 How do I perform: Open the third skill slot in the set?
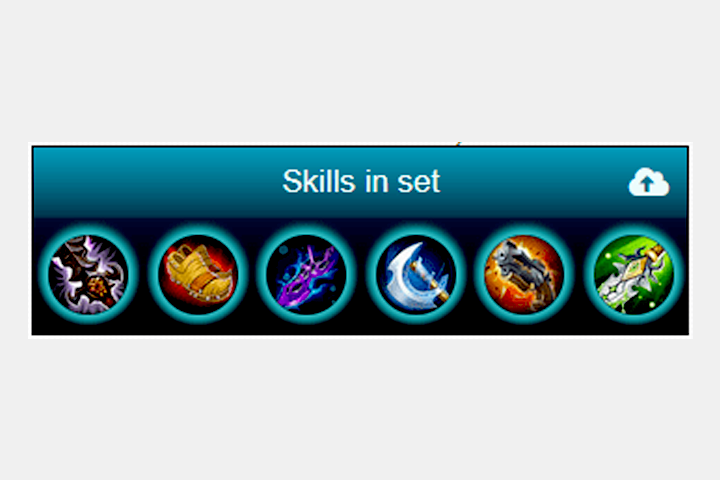[307, 274]
